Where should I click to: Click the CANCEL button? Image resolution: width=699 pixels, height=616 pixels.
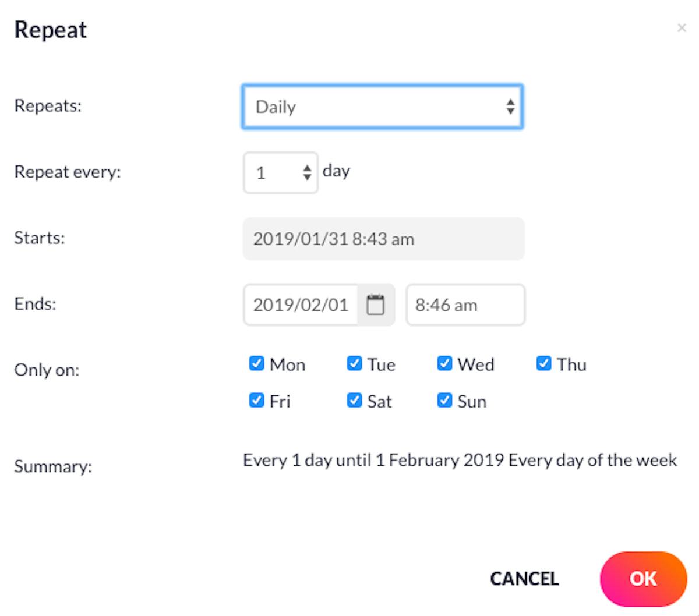click(524, 579)
